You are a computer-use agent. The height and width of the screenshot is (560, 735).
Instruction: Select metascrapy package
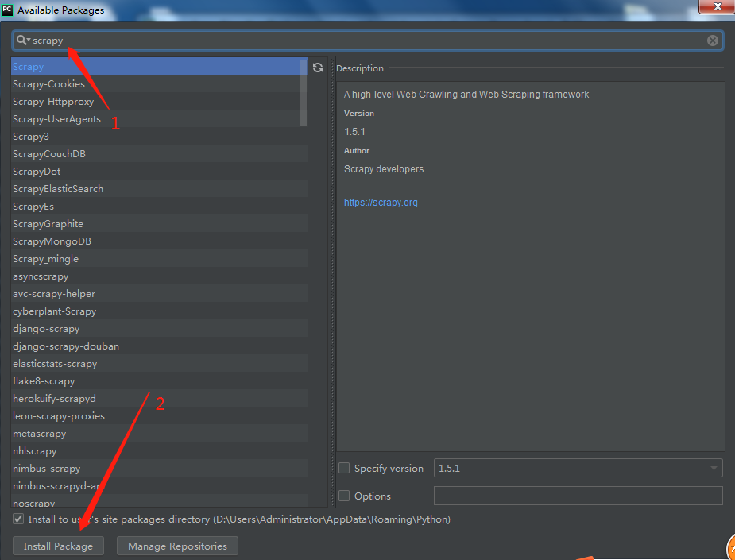coord(159,434)
